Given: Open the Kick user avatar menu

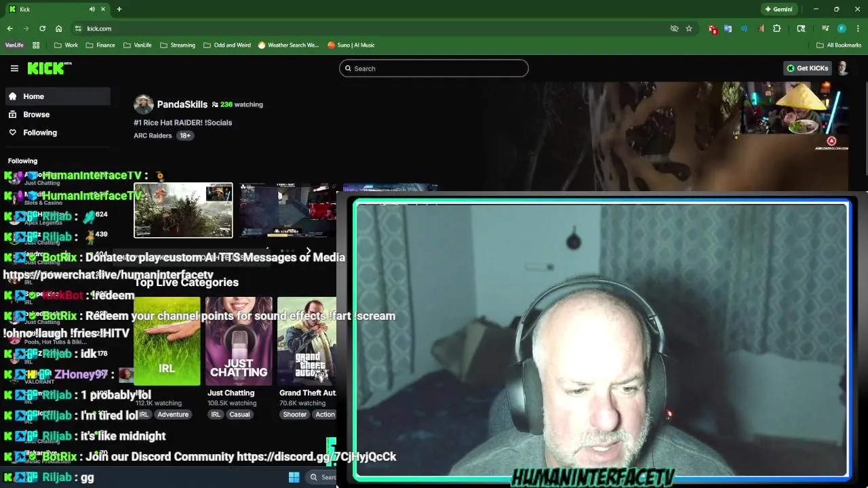Looking at the screenshot, I should click(x=843, y=68).
